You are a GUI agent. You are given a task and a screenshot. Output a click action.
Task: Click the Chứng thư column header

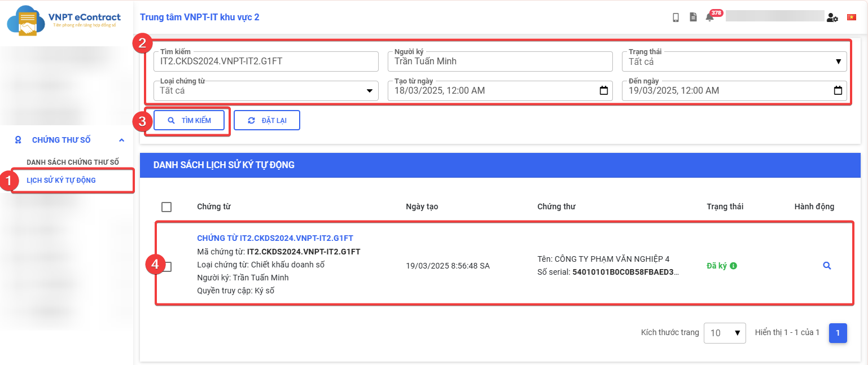[556, 206]
